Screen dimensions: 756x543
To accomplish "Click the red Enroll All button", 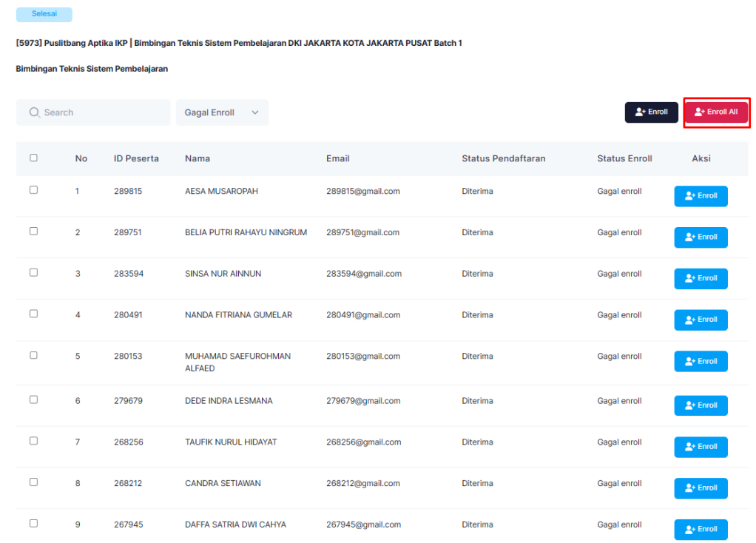I will tap(716, 112).
